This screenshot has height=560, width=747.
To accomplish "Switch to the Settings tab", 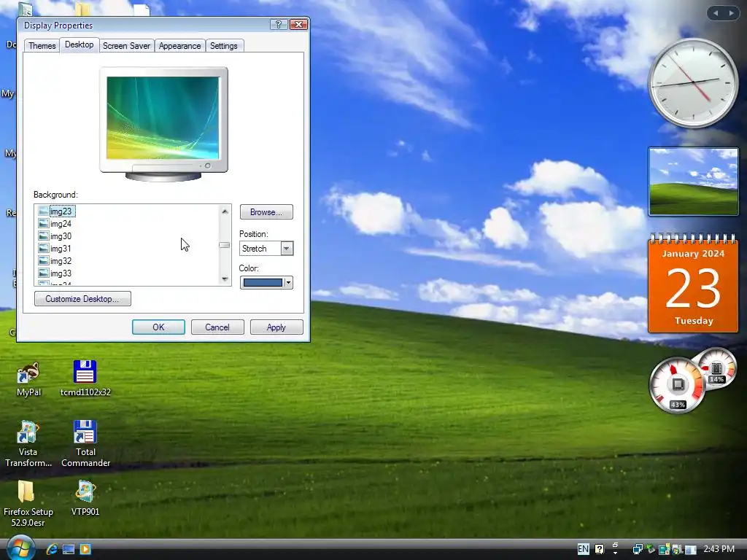I will pos(223,46).
